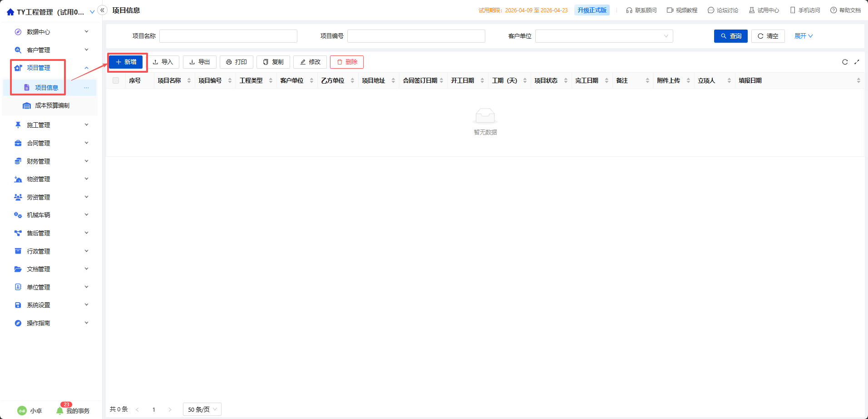
Task: Click the three-dots icon beside 项目信息
Action: point(86,88)
